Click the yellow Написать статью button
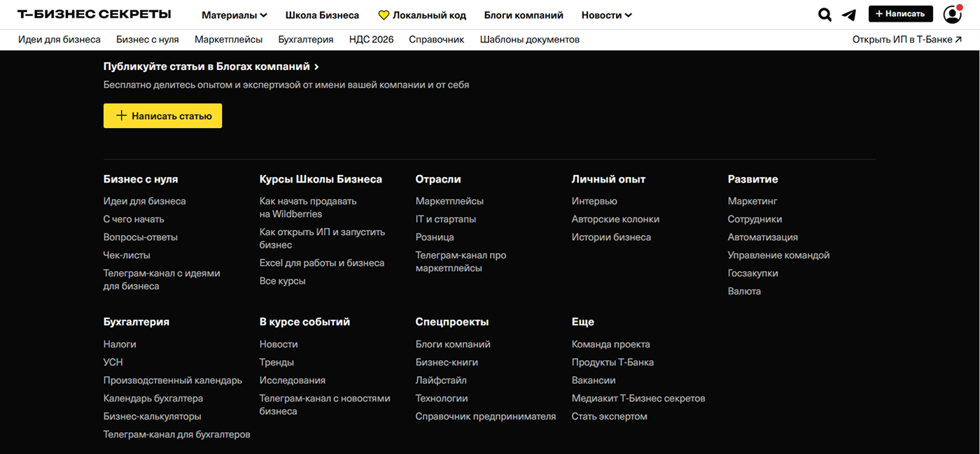This screenshot has height=454, width=980. pos(162,116)
